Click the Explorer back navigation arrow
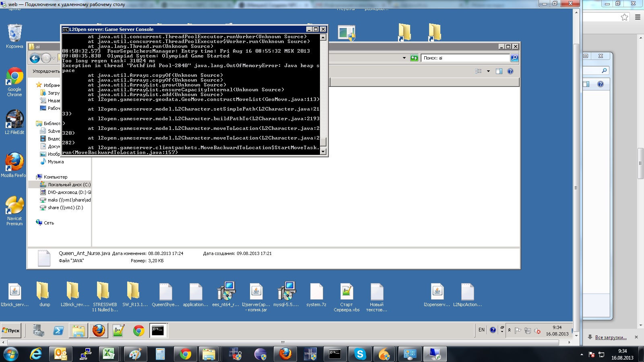 (35, 58)
